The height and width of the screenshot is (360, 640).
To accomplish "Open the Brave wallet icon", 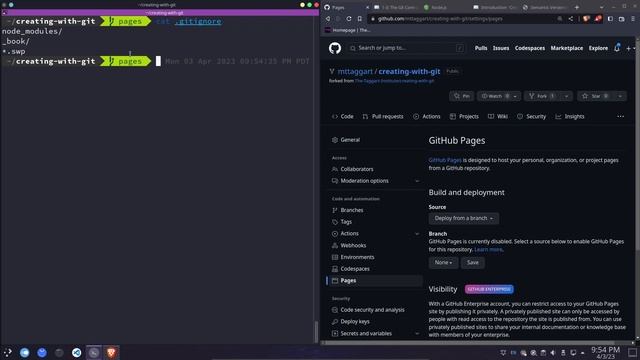I will coord(622,19).
